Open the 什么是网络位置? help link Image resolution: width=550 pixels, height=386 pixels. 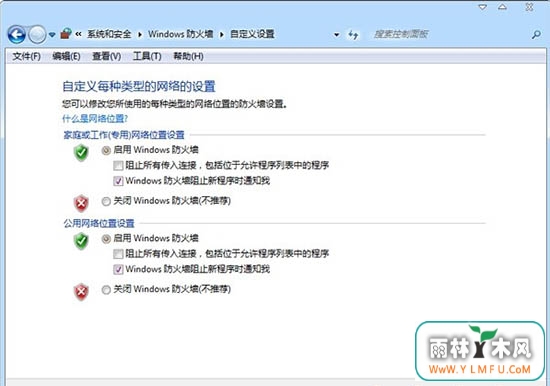click(x=95, y=119)
